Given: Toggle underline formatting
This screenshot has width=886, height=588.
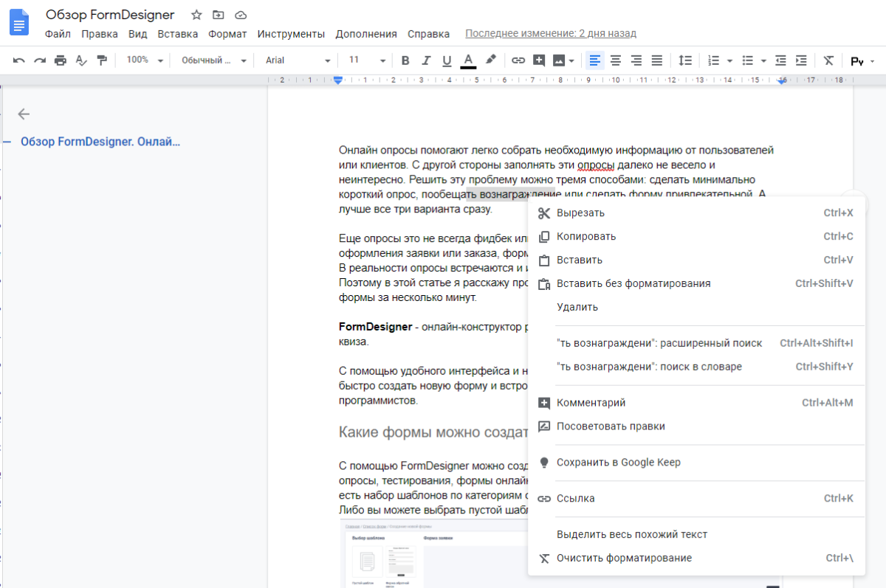Looking at the screenshot, I should point(446,60).
